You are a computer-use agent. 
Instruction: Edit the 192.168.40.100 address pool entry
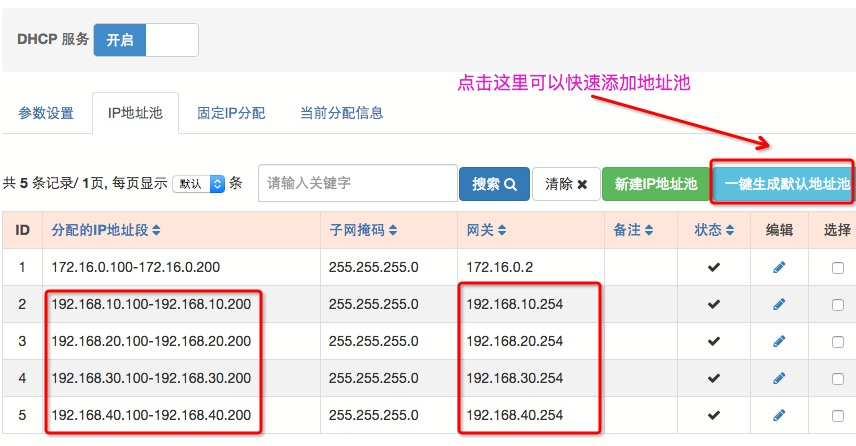[x=779, y=415]
